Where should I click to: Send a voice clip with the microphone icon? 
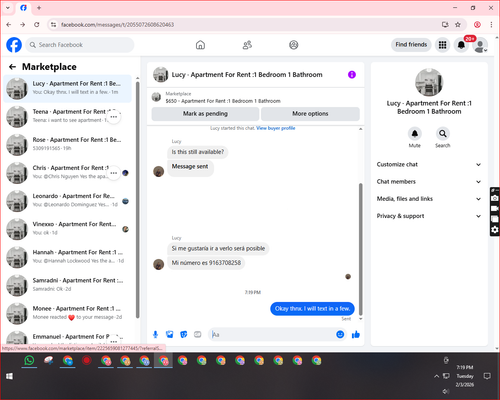click(x=155, y=334)
